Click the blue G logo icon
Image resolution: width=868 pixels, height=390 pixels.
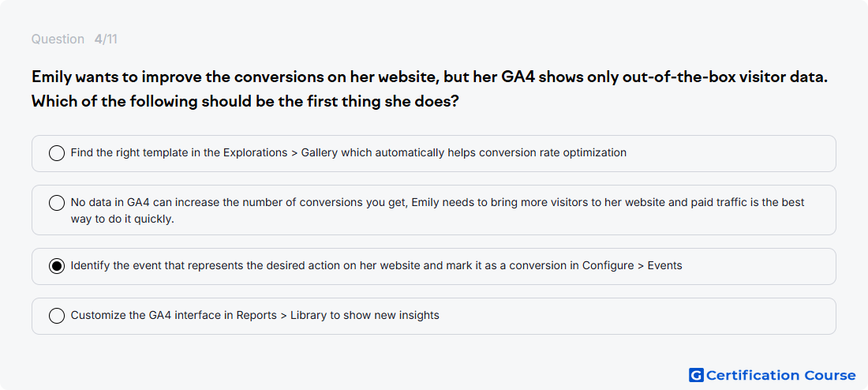click(696, 375)
